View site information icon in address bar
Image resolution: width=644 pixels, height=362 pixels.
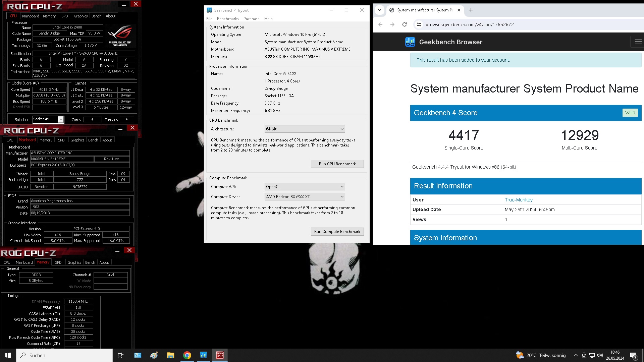click(419, 24)
